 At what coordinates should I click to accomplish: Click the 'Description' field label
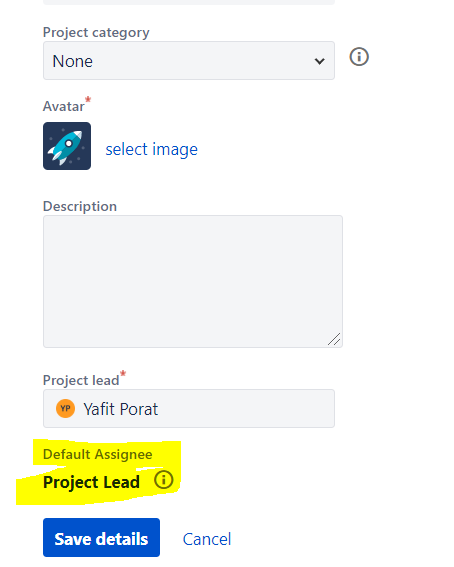coord(80,206)
